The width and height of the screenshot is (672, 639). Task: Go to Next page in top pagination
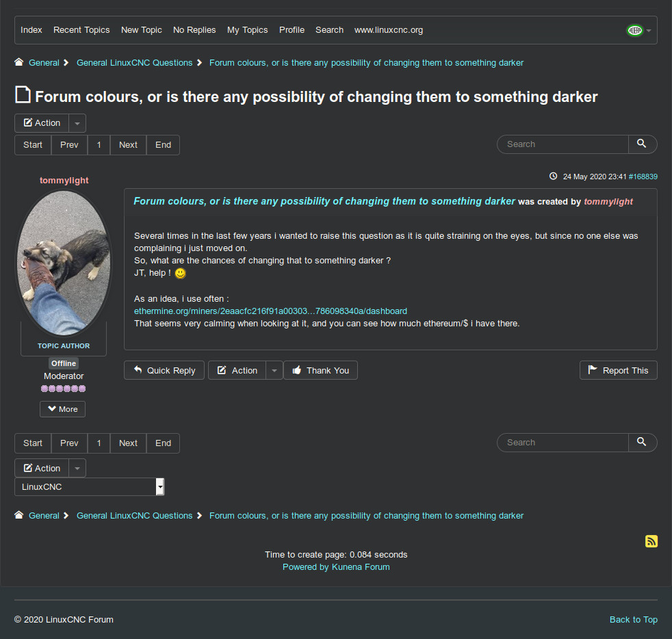128,145
